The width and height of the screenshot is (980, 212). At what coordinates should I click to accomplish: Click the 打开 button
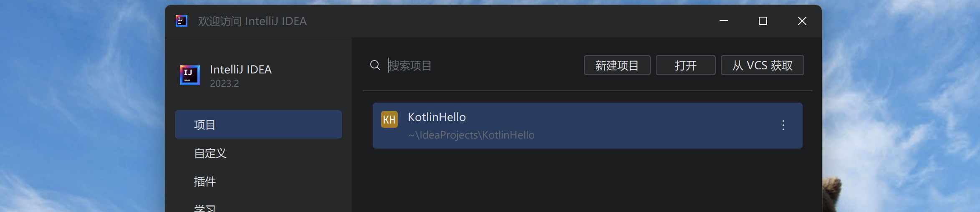pyautogui.click(x=685, y=65)
